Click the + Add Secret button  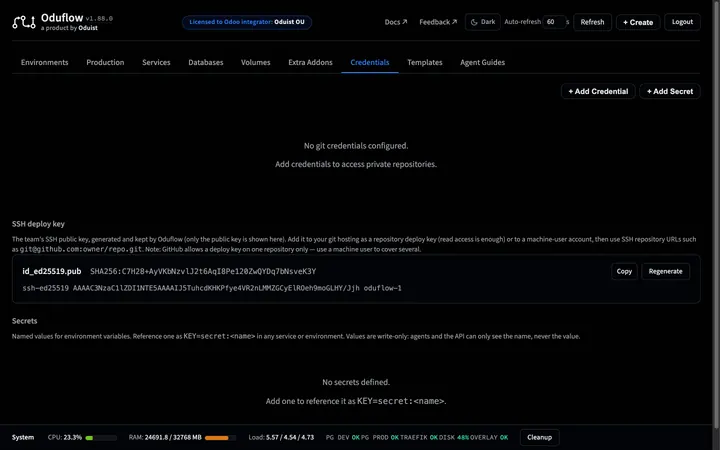[x=670, y=91]
